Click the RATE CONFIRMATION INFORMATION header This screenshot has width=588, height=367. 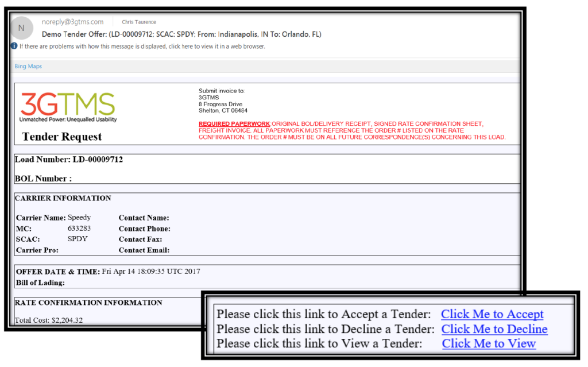89,303
